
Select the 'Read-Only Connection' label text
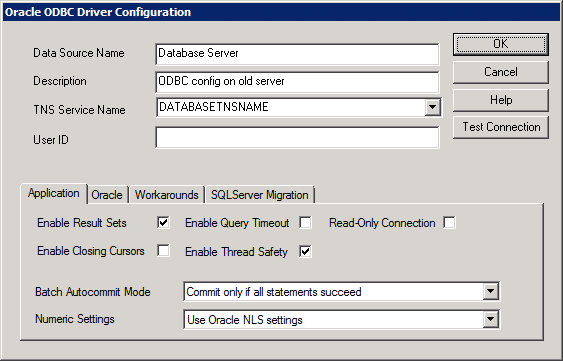click(382, 223)
